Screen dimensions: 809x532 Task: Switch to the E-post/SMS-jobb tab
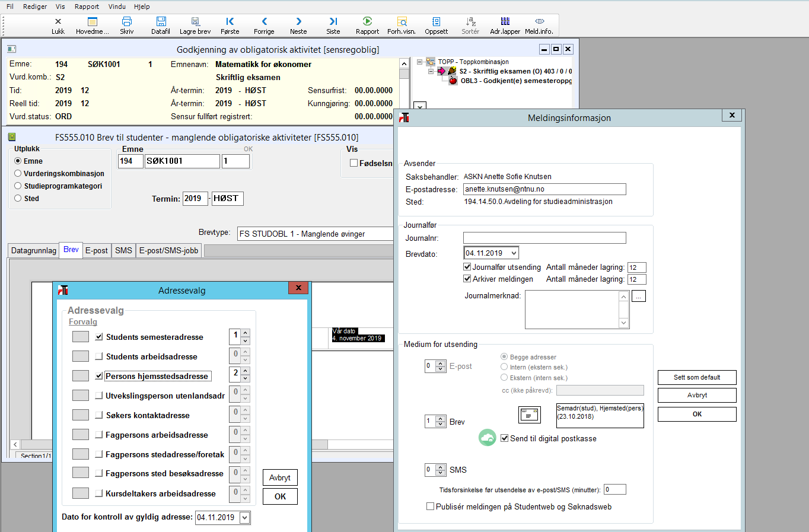169,250
